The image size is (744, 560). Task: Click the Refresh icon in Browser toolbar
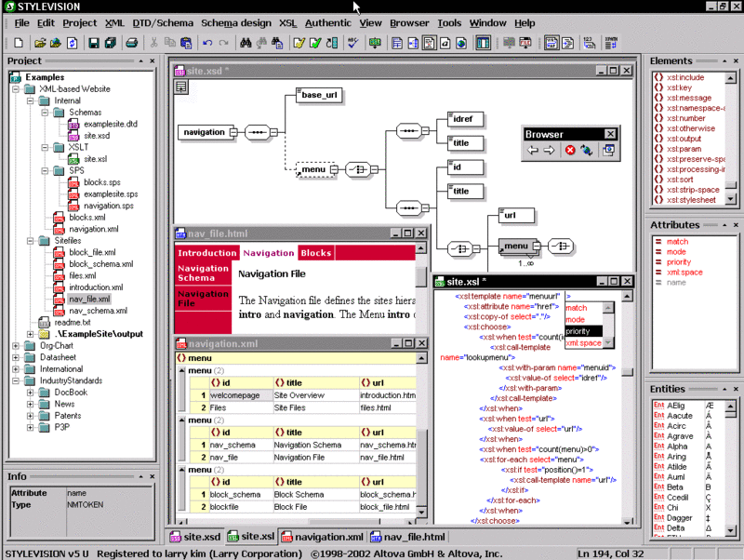coord(587,151)
